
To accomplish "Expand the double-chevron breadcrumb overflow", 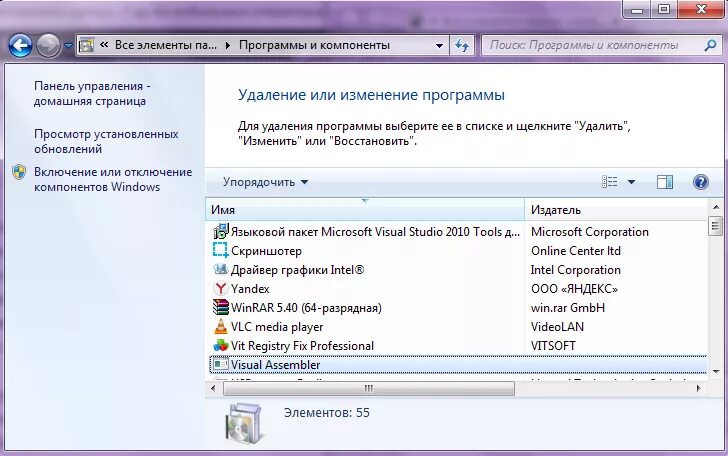I will [x=104, y=45].
